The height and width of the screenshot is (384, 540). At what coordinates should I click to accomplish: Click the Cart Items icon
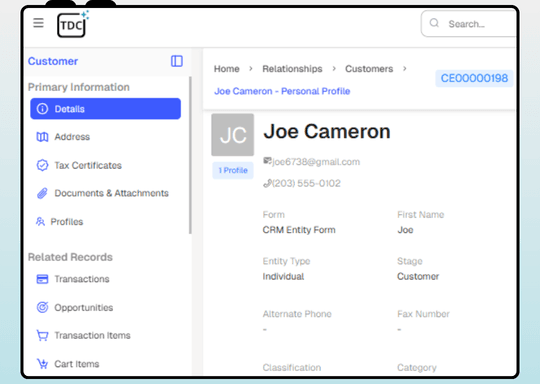[42, 364]
